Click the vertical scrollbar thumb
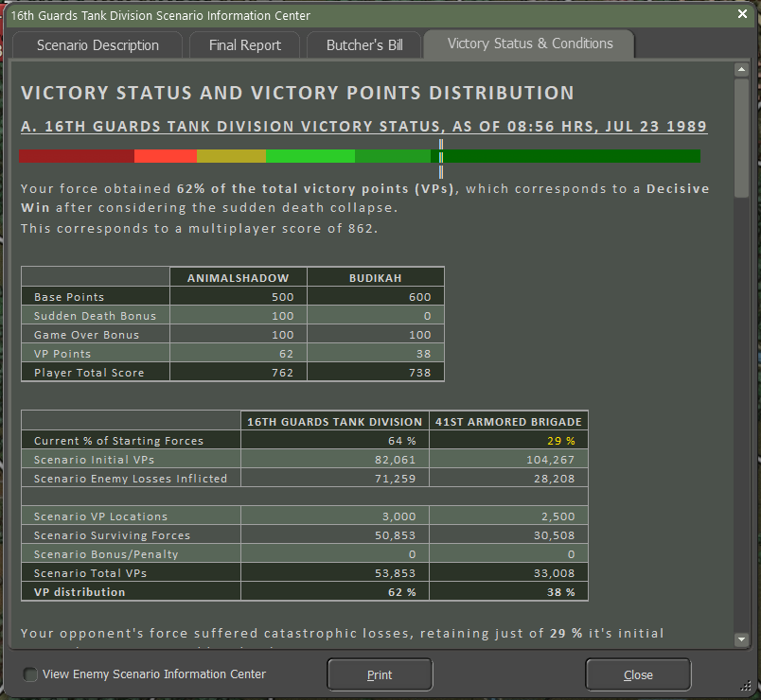Viewport: 761px width, 700px height. (x=741, y=138)
